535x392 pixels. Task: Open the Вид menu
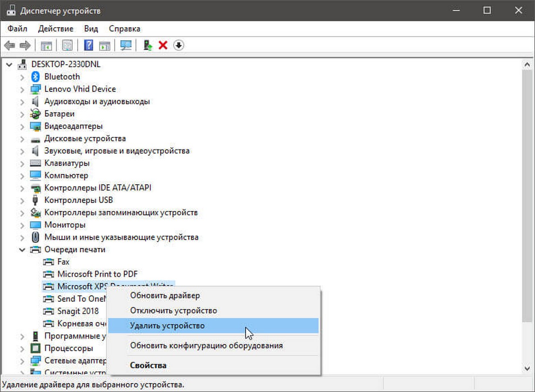click(x=91, y=28)
